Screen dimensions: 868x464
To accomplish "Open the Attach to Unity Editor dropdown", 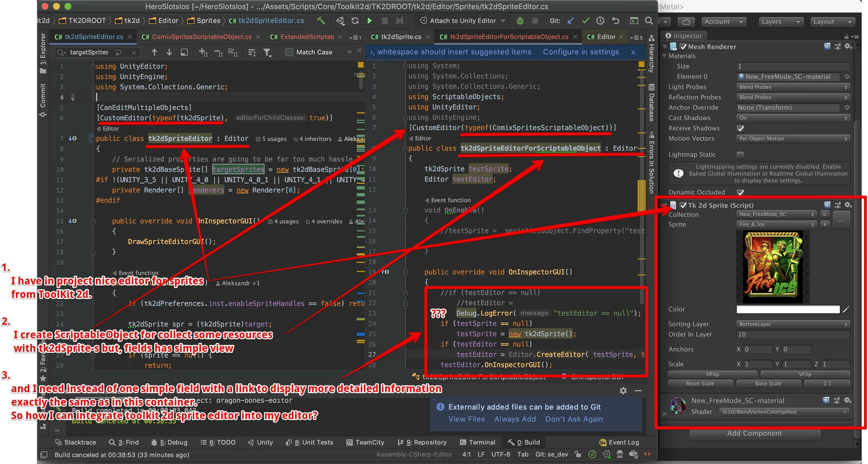I will (463, 21).
